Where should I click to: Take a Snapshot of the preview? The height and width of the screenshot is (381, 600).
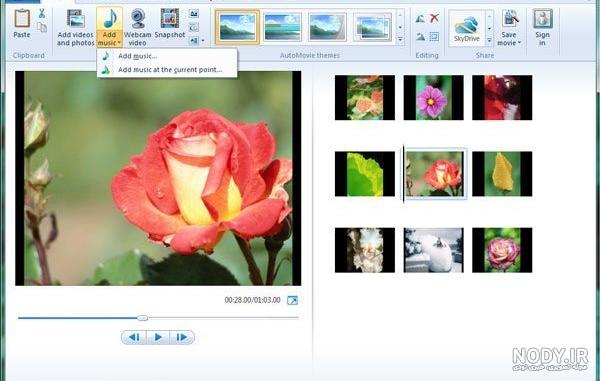[x=170, y=24]
